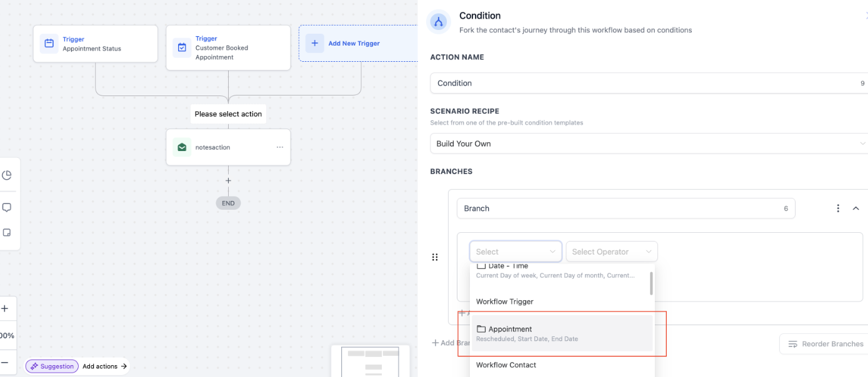Zoom in the workflow canvas
868x377 pixels.
click(x=5, y=308)
